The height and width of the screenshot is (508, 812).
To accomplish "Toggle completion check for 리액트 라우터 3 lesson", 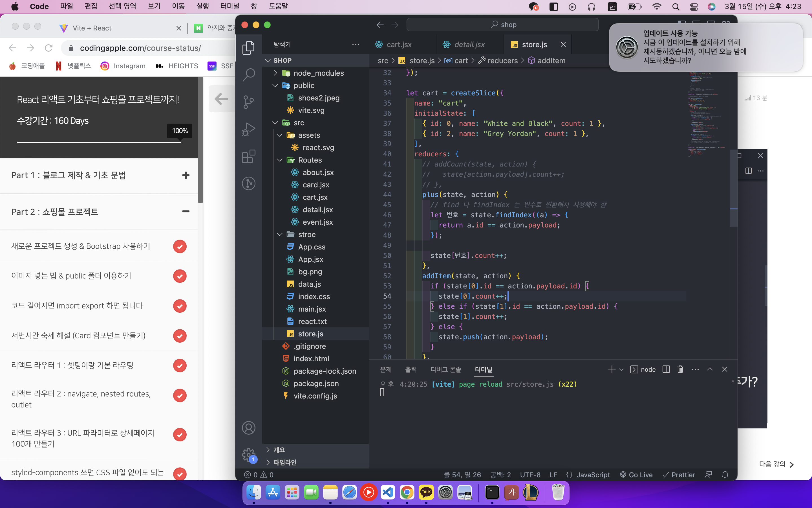I will point(180,435).
